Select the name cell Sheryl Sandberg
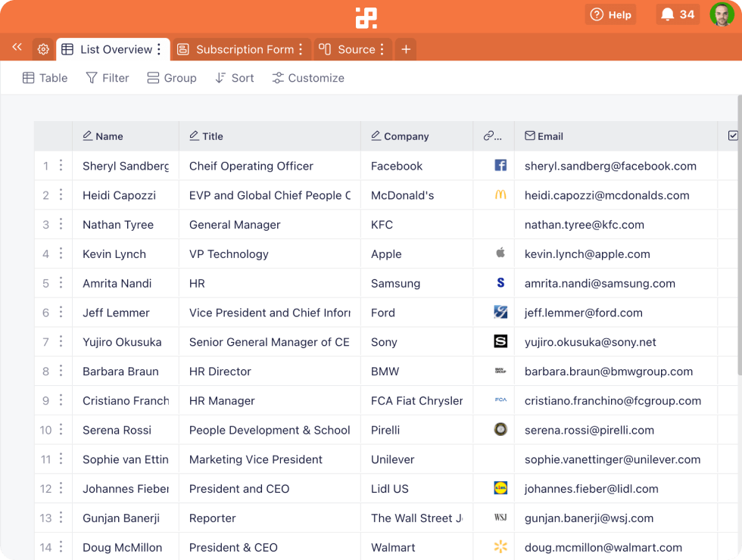Image resolution: width=742 pixels, height=560 pixels. [x=126, y=166]
